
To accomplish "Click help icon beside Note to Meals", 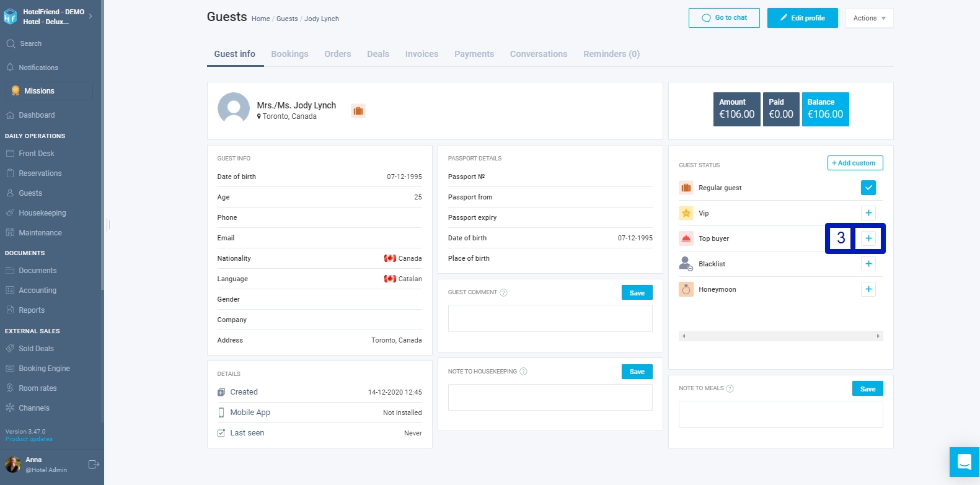I will (730, 388).
